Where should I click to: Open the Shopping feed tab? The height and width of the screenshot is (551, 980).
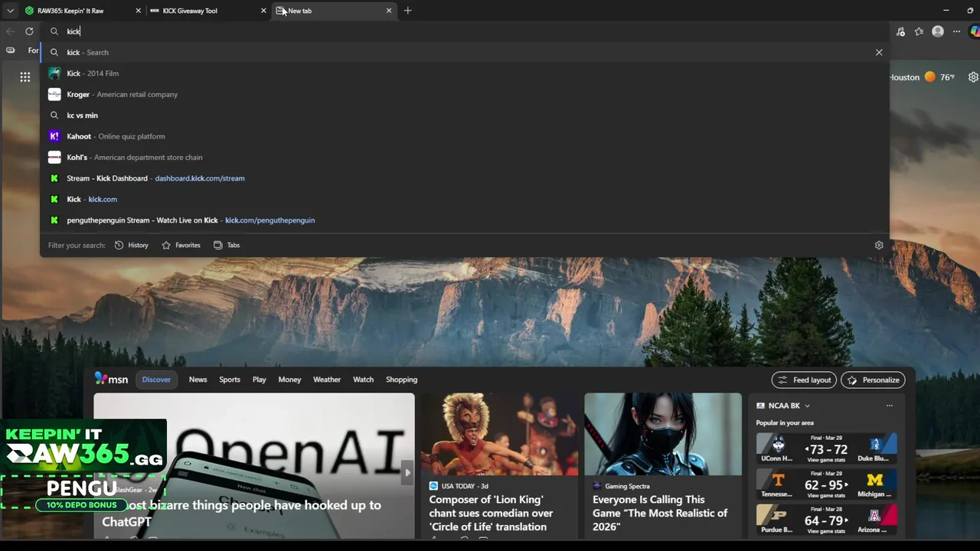(401, 380)
